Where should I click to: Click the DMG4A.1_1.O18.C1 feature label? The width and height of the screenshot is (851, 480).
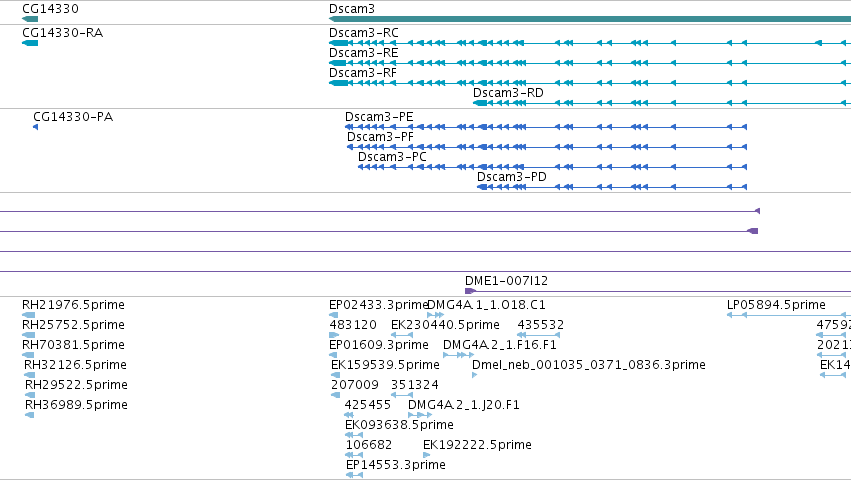[x=487, y=305]
